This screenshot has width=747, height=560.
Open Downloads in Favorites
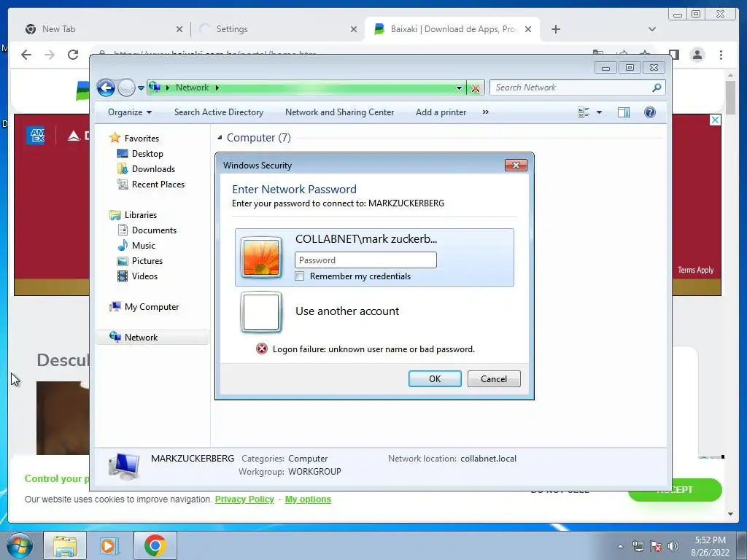pos(153,169)
